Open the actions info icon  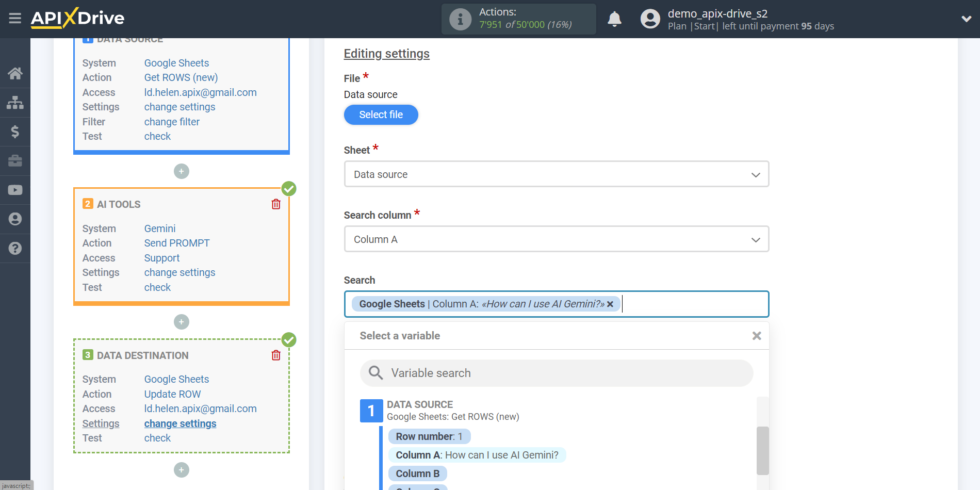pyautogui.click(x=460, y=19)
